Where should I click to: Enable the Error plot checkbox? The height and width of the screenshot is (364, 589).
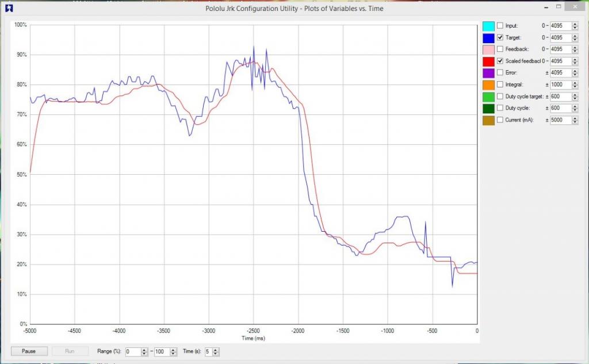(x=500, y=73)
